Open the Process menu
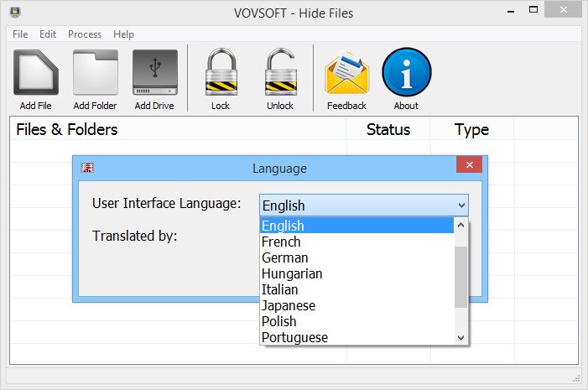Image resolution: width=588 pixels, height=390 pixels. 85,34
